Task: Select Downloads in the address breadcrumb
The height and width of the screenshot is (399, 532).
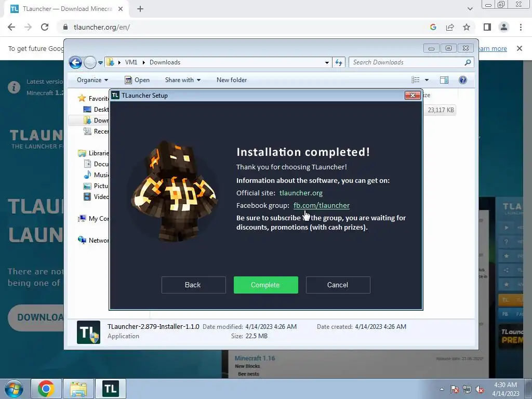Action: 165,62
